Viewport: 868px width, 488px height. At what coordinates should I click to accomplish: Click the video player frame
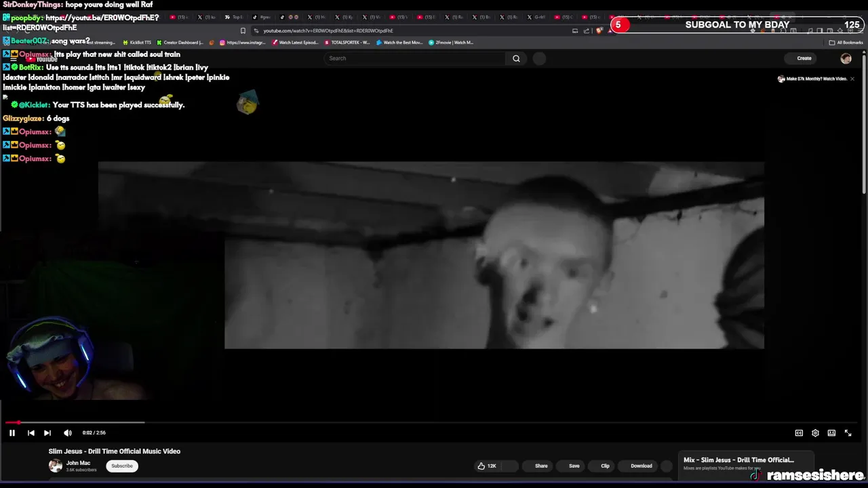tap(431, 255)
